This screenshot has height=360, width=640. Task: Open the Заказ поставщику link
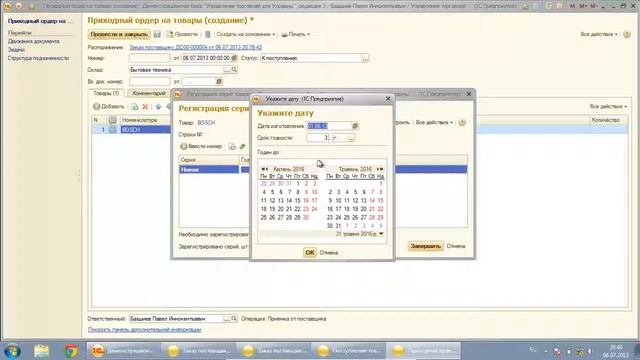coord(196,47)
